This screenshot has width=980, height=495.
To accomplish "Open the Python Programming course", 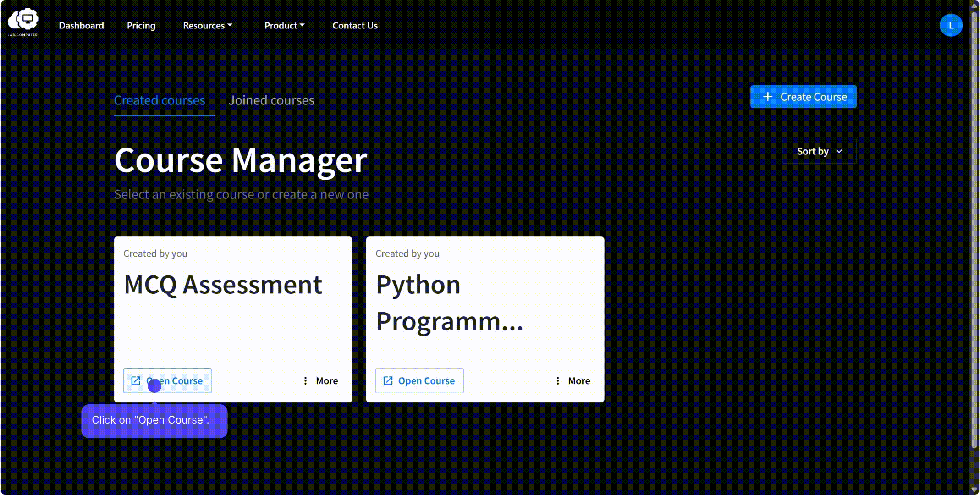I will 419,381.
